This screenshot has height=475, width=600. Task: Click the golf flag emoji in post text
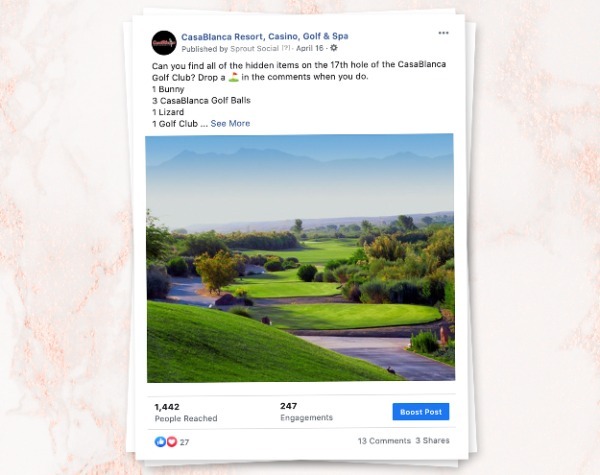click(233, 77)
